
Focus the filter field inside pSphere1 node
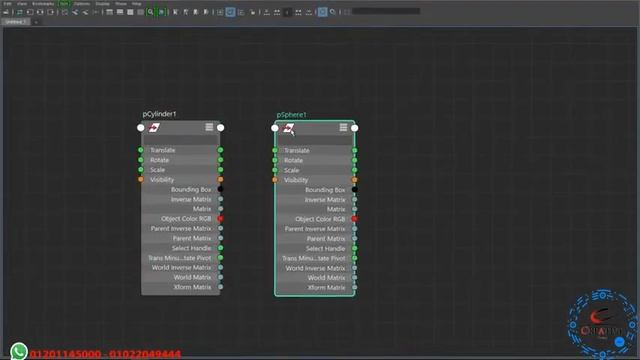click(315, 140)
